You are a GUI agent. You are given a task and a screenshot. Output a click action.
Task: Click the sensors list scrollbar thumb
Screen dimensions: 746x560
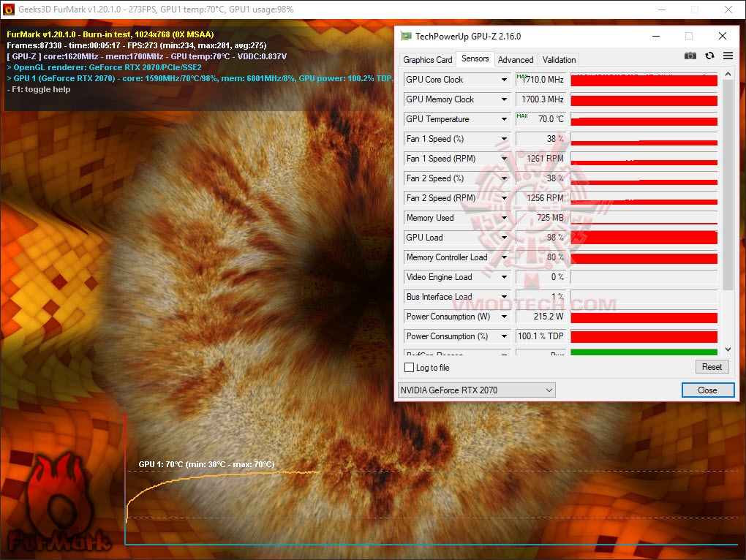(728, 184)
